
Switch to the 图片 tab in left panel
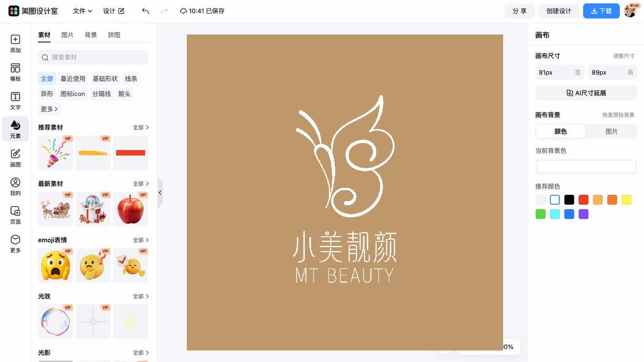[x=67, y=35]
